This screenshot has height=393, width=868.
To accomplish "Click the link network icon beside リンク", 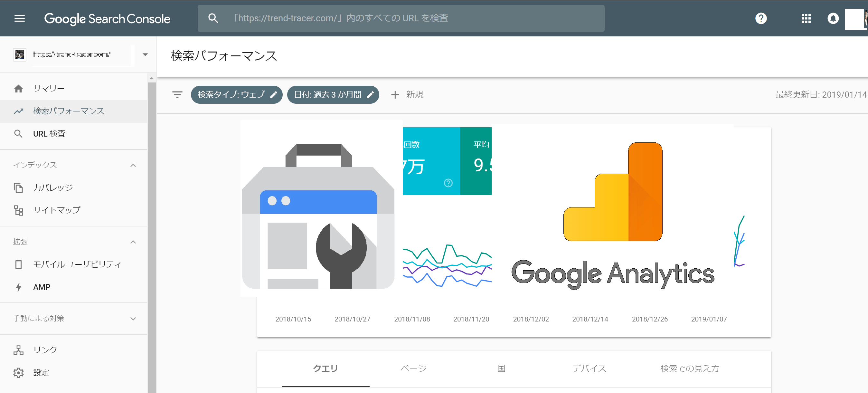I will tap(19, 350).
